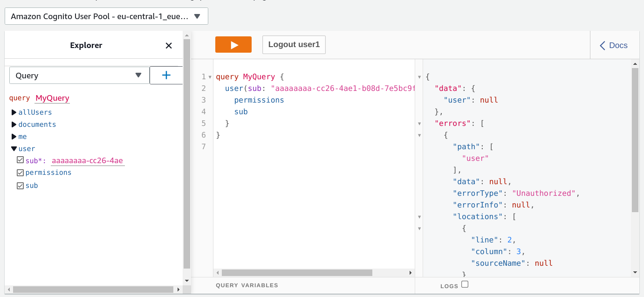Click the Logout user1 button
This screenshot has width=644, height=297.
point(294,44)
